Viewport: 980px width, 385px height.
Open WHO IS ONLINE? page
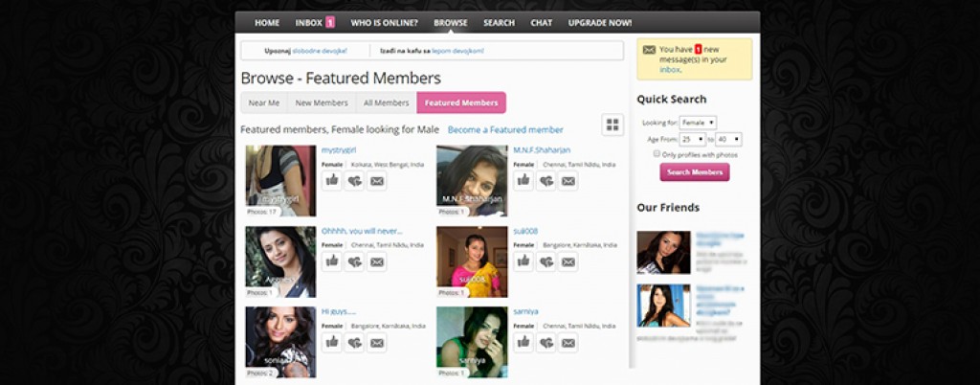pyautogui.click(x=384, y=22)
